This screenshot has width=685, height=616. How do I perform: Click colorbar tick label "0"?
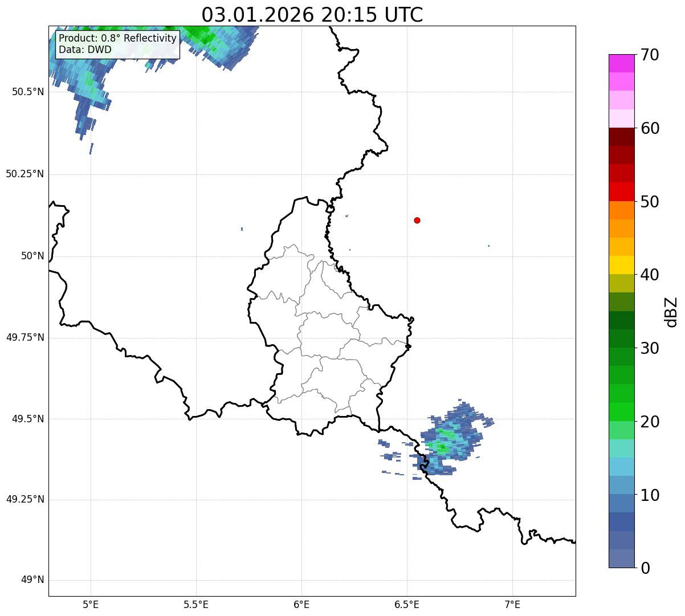coord(645,568)
